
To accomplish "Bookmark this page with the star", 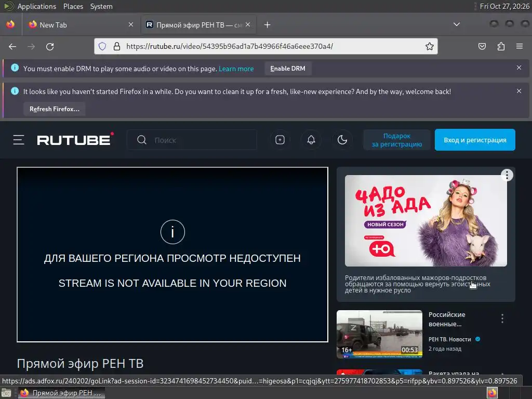I will 430,46.
